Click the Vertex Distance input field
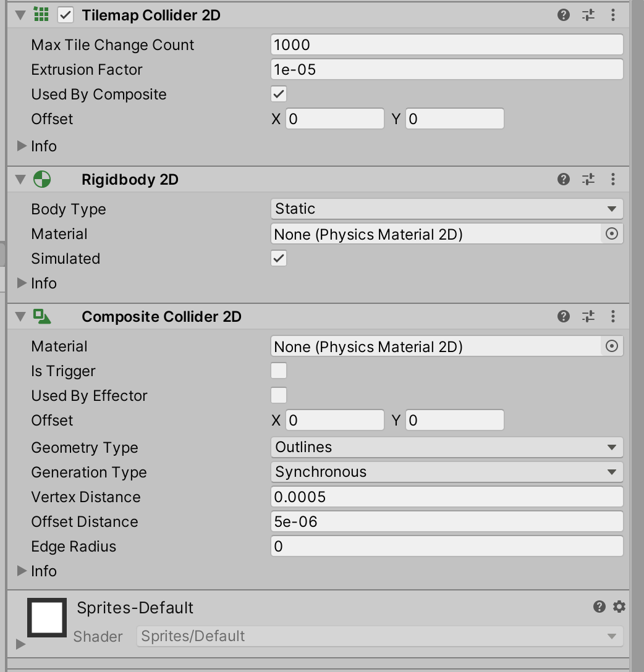The width and height of the screenshot is (644, 672). click(x=446, y=497)
